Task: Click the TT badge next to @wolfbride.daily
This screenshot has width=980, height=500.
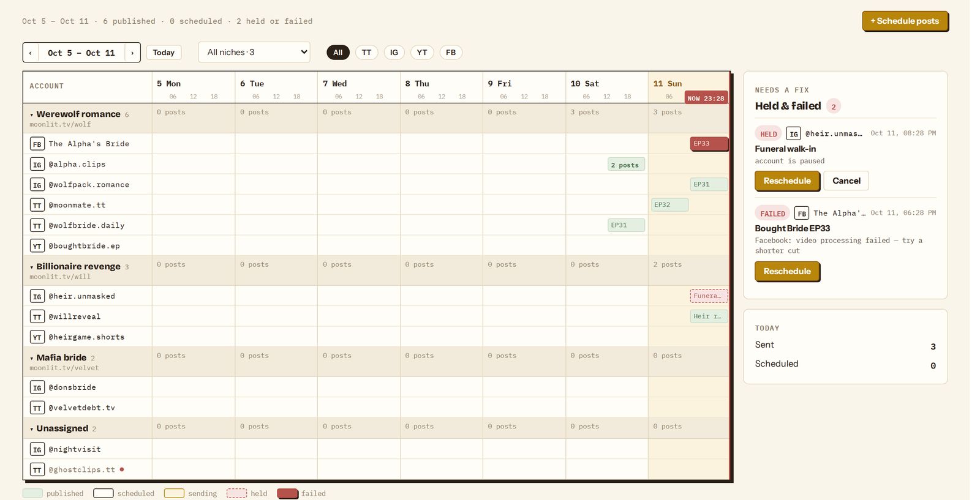Action: pos(37,225)
